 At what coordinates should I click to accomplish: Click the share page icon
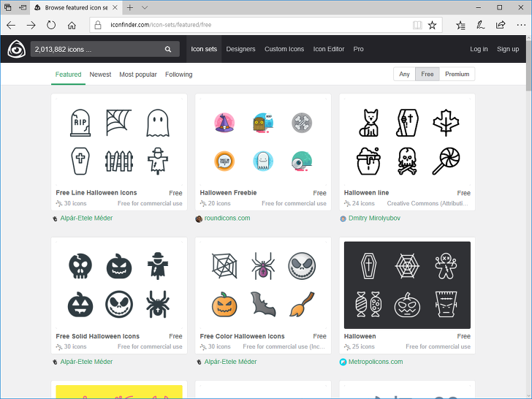point(501,25)
